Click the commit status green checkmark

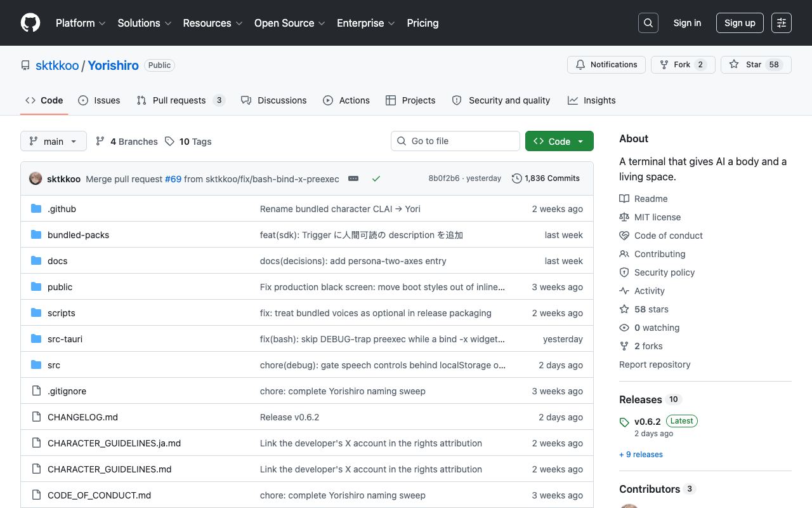coord(376,178)
